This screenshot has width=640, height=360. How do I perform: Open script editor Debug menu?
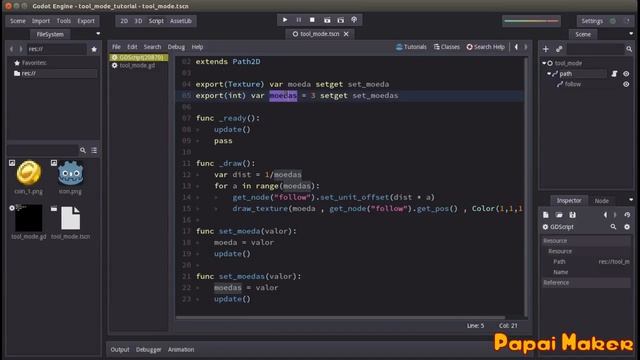click(x=176, y=47)
